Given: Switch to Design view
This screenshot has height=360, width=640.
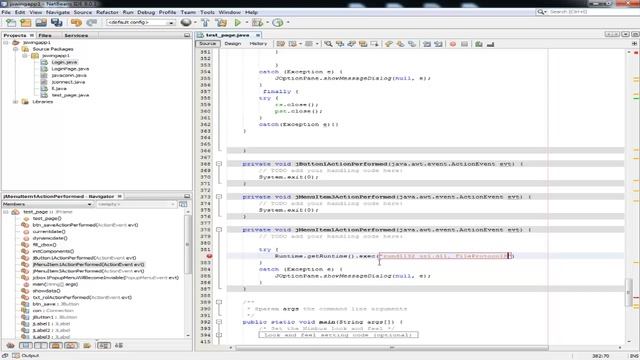Looking at the screenshot, I should pyautogui.click(x=233, y=44).
